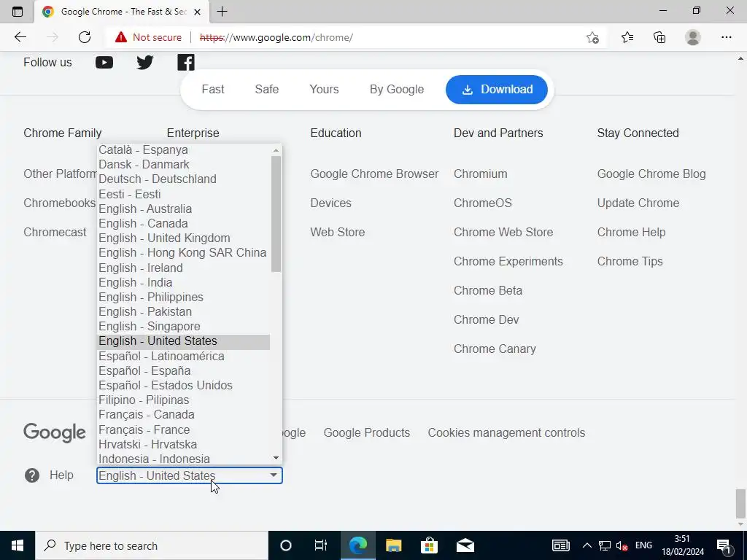
Task: Choose Indonesia - Indonesia option
Action: 184,459
